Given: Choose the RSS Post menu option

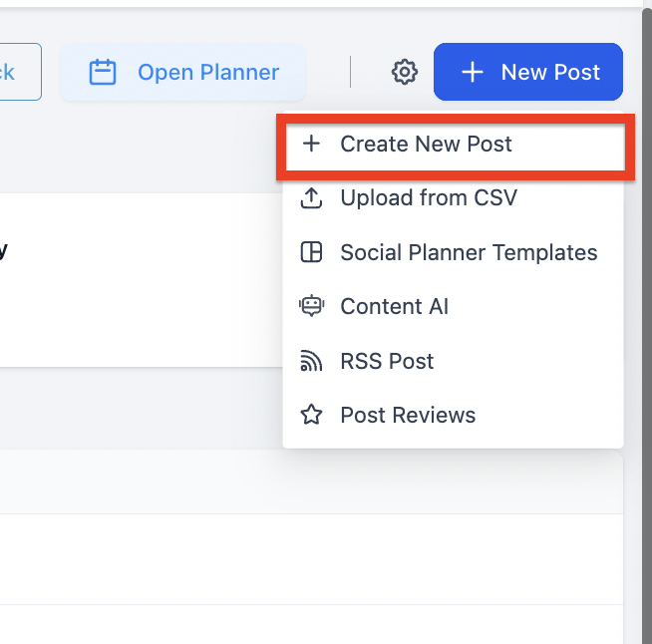Looking at the screenshot, I should coord(387,361).
